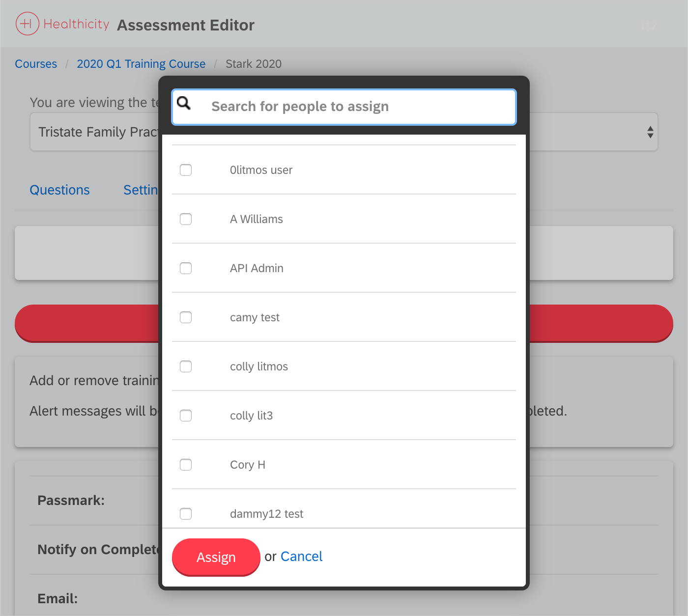Click the Cancel link in dialog
Viewport: 688px width, 616px height.
301,557
